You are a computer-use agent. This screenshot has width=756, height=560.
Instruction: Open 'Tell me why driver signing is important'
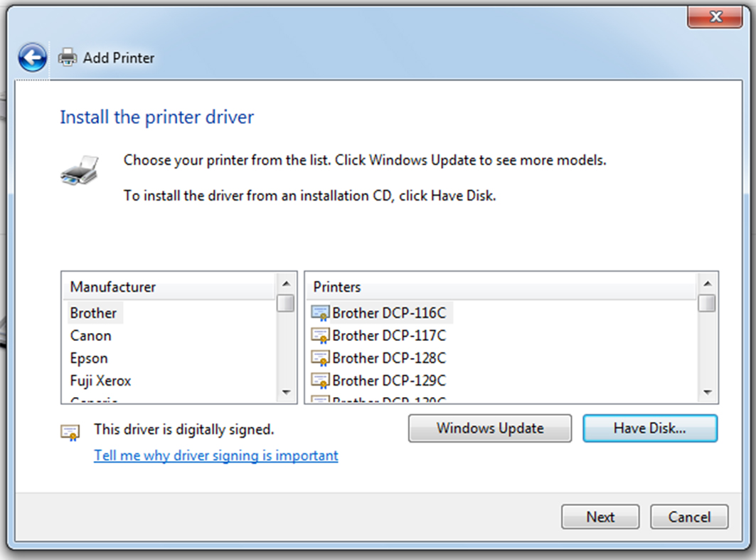click(216, 455)
